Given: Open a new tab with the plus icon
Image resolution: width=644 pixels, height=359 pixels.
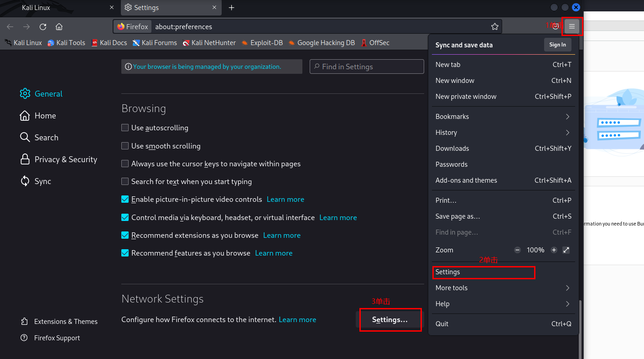Looking at the screenshot, I should pyautogui.click(x=232, y=8).
